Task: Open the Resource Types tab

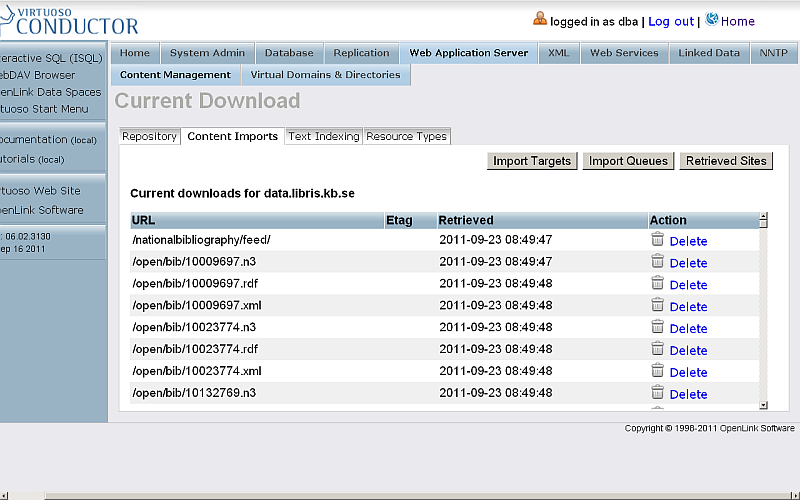Action: [406, 137]
